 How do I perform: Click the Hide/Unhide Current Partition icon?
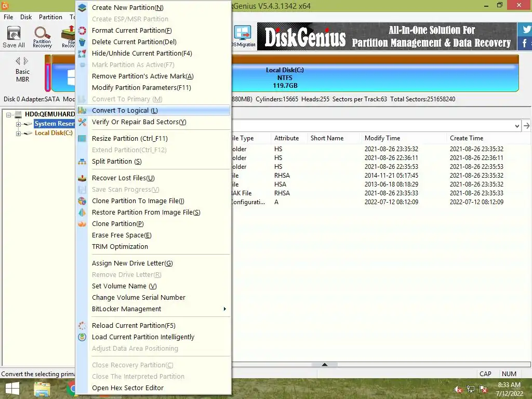82,54
